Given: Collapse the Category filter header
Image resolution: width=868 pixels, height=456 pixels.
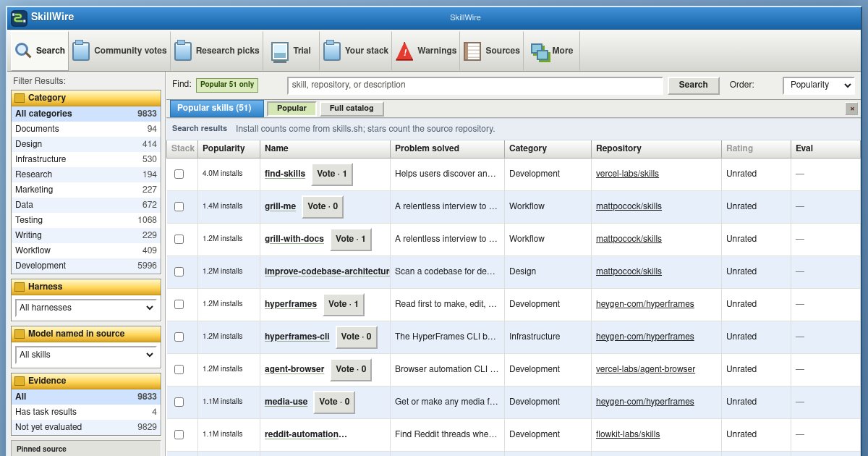Looking at the screenshot, I should point(86,98).
